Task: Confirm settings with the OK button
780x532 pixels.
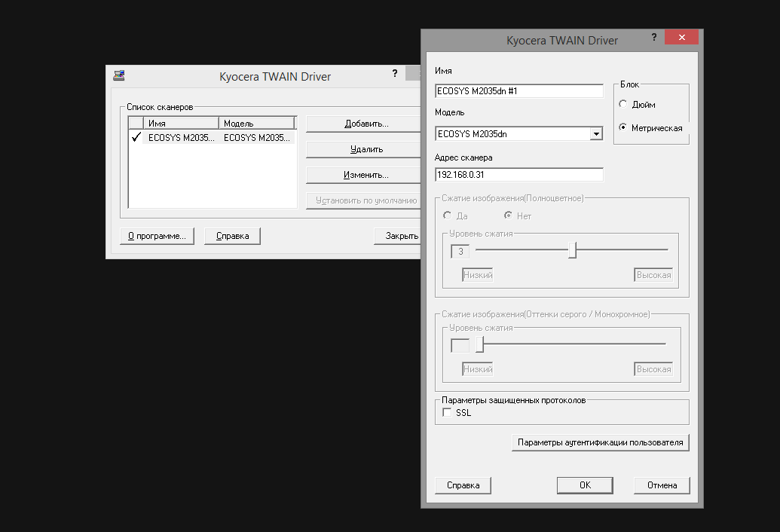Action: pyautogui.click(x=585, y=485)
